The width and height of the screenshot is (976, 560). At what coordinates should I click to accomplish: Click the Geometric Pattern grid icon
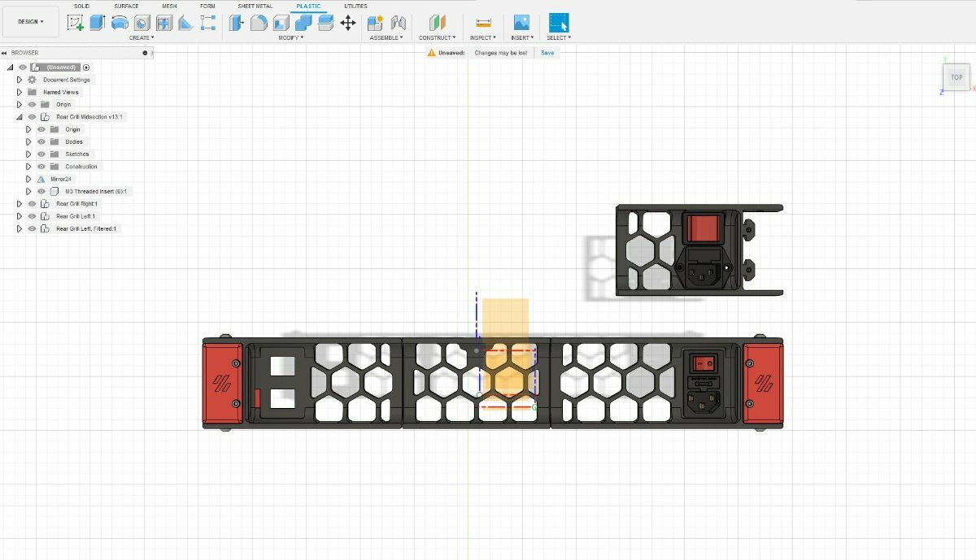click(163, 23)
